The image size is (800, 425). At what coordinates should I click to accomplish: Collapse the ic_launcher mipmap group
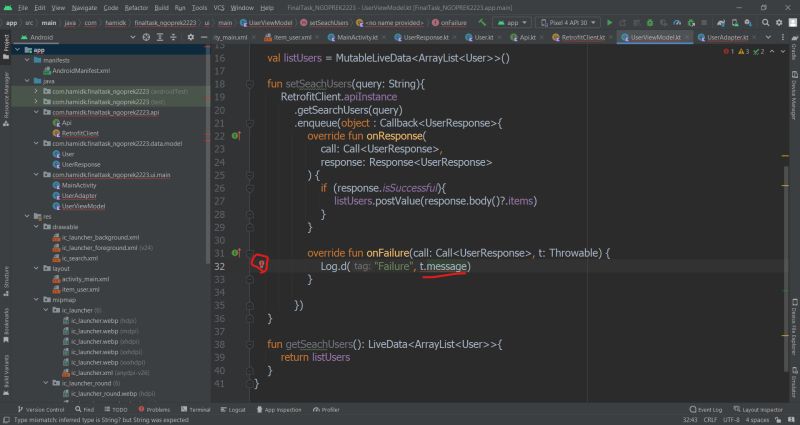coord(45,310)
